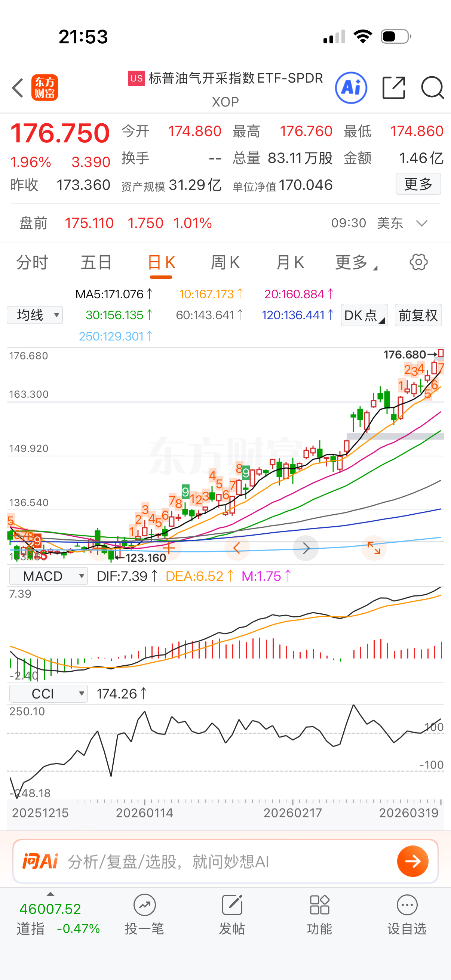Tap 总量 83.11万股 value

coord(300,158)
